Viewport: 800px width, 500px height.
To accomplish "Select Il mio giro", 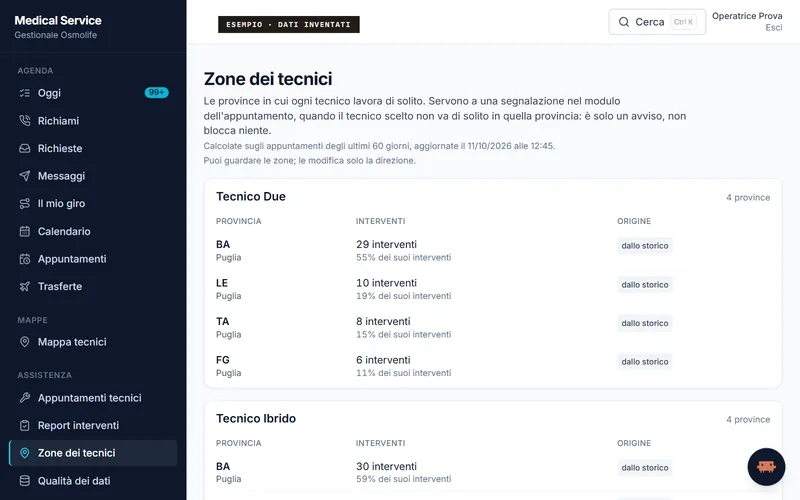I will point(93,204).
